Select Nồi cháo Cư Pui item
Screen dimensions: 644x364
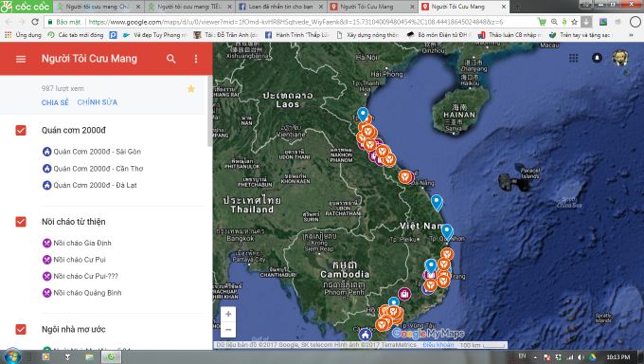[74, 260]
